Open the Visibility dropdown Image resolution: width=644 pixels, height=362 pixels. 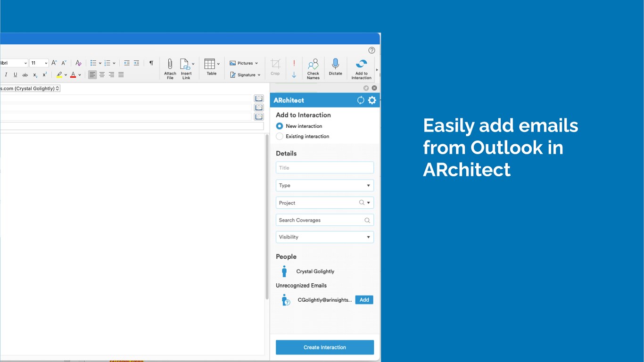click(325, 237)
